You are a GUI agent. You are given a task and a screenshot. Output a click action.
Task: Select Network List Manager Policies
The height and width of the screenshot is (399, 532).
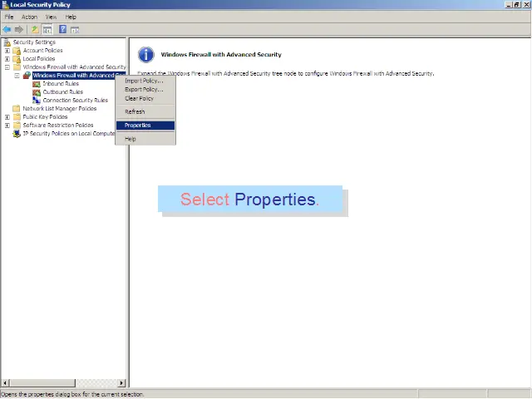[x=60, y=109]
